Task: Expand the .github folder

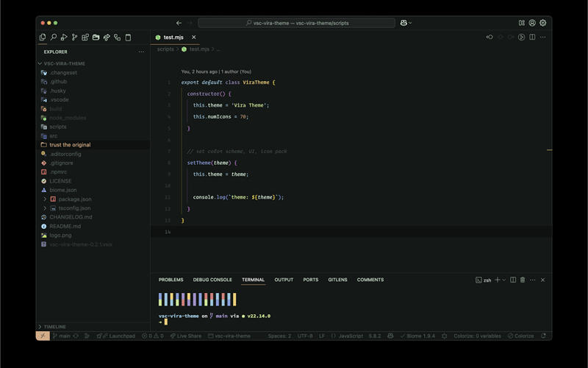Action: [x=58, y=82]
